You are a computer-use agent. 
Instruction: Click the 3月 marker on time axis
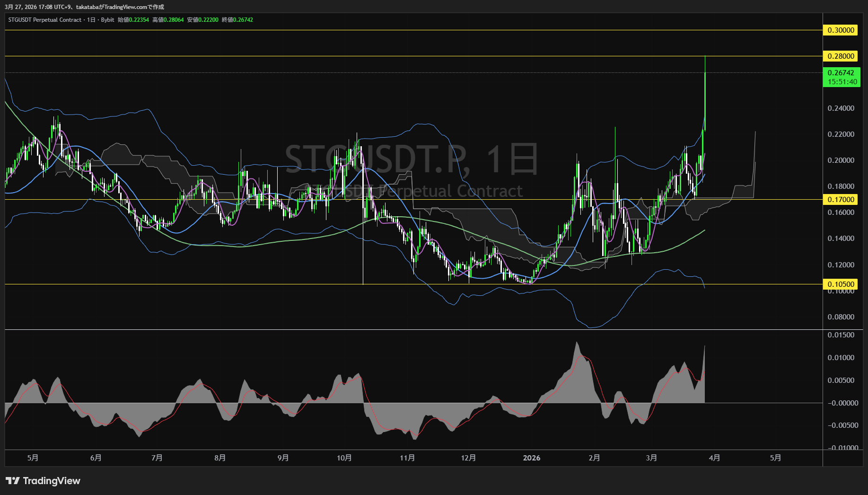point(651,458)
